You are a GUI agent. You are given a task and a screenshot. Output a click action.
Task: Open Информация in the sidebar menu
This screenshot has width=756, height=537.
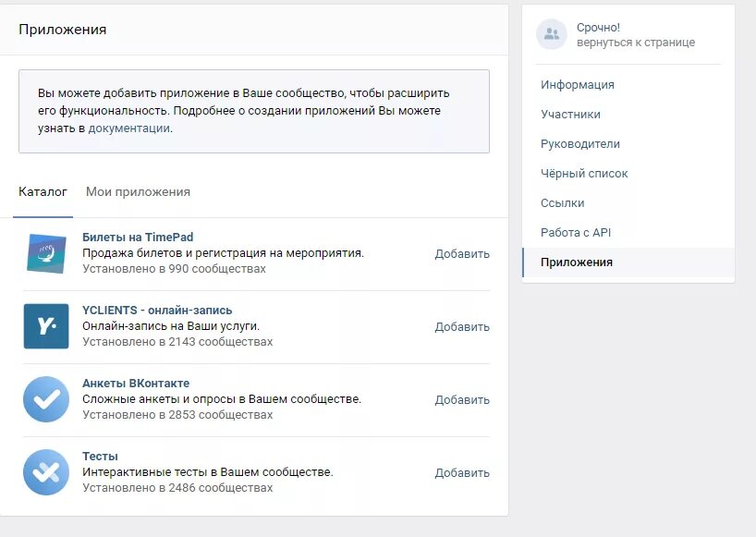[577, 85]
